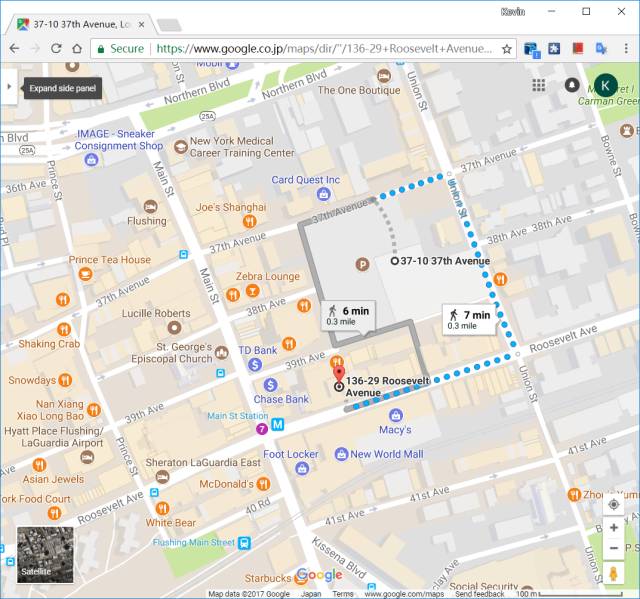This screenshot has width=640, height=599.
Task: Open St. George's Episcopal Church marker
Action: [x=222, y=353]
